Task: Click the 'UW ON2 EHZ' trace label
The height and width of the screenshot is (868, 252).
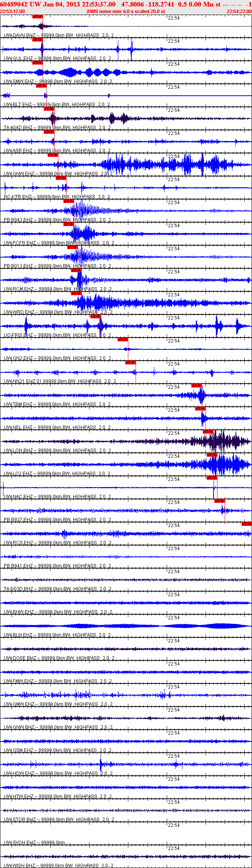Action: (18, 358)
